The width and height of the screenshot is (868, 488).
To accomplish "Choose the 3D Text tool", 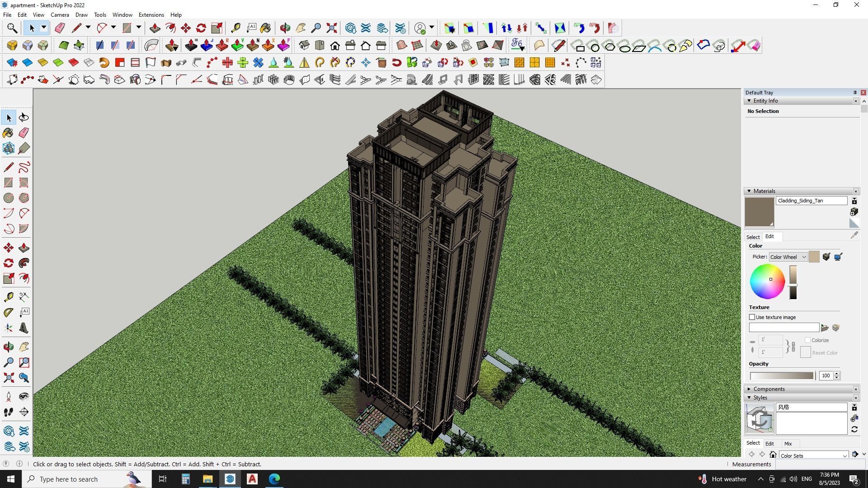I will [24, 328].
